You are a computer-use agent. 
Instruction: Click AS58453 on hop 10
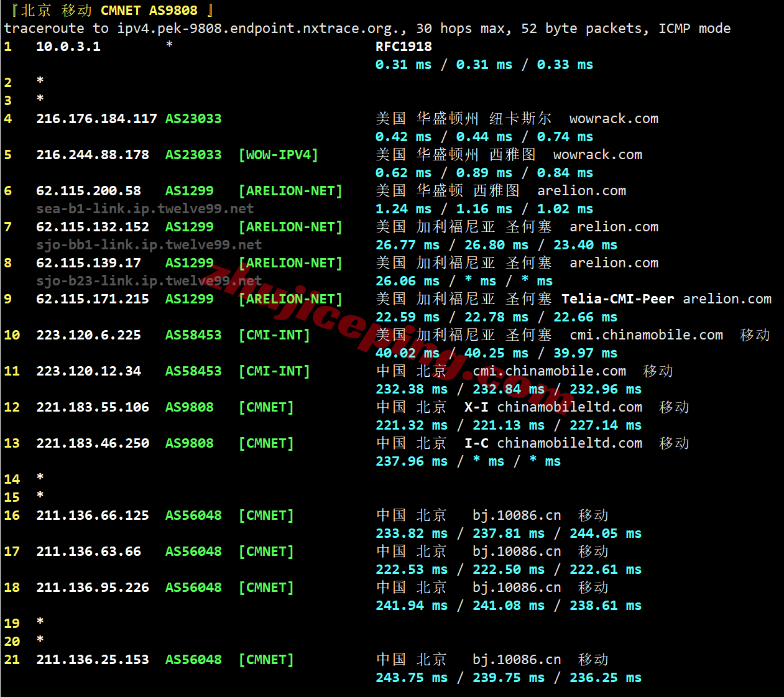193,335
